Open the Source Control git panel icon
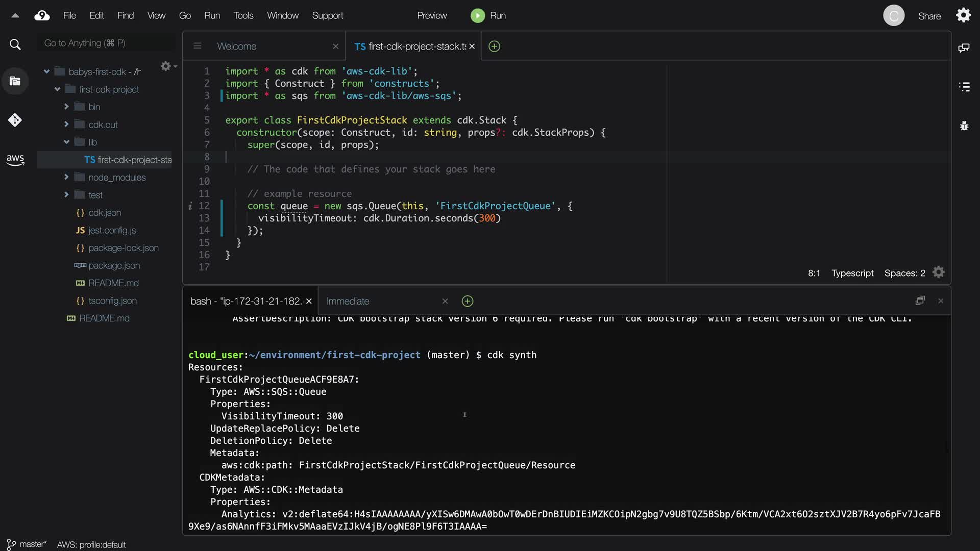The width and height of the screenshot is (980, 551). (x=15, y=120)
